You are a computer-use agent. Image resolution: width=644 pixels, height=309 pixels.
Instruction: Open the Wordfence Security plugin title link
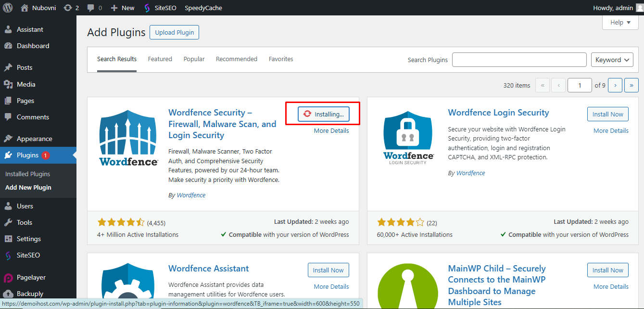point(222,124)
